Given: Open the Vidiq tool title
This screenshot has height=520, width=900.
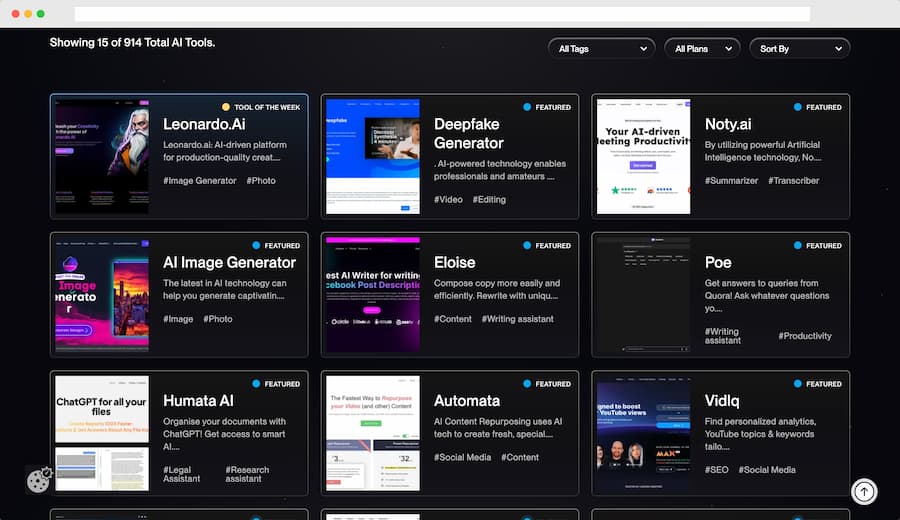Looking at the screenshot, I should coord(722,401).
